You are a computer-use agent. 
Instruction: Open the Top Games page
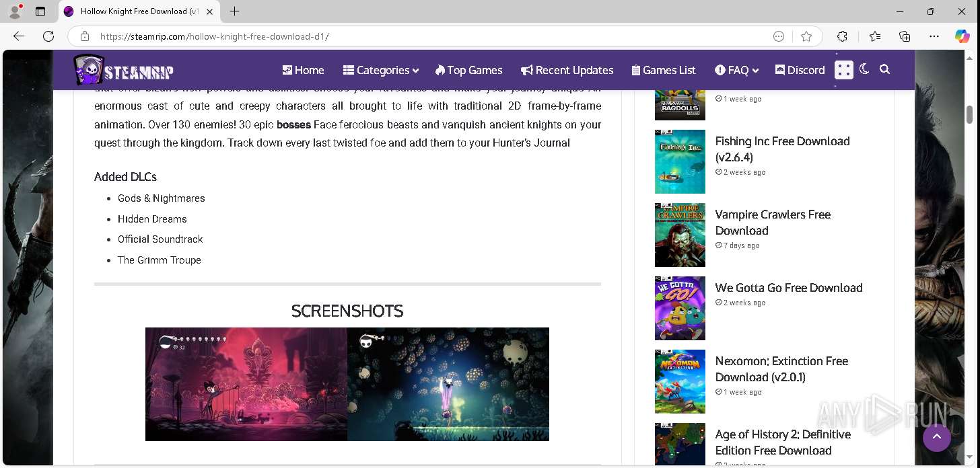point(468,70)
